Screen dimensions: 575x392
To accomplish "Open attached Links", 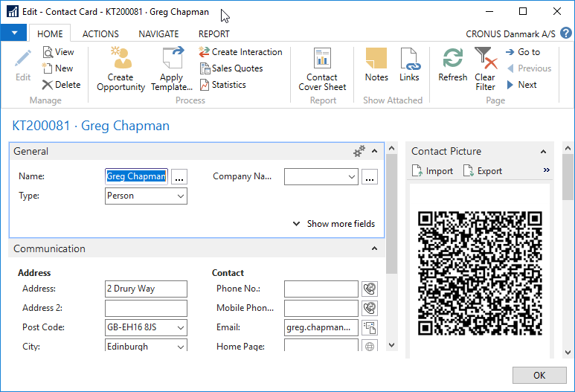I will pyautogui.click(x=409, y=65).
